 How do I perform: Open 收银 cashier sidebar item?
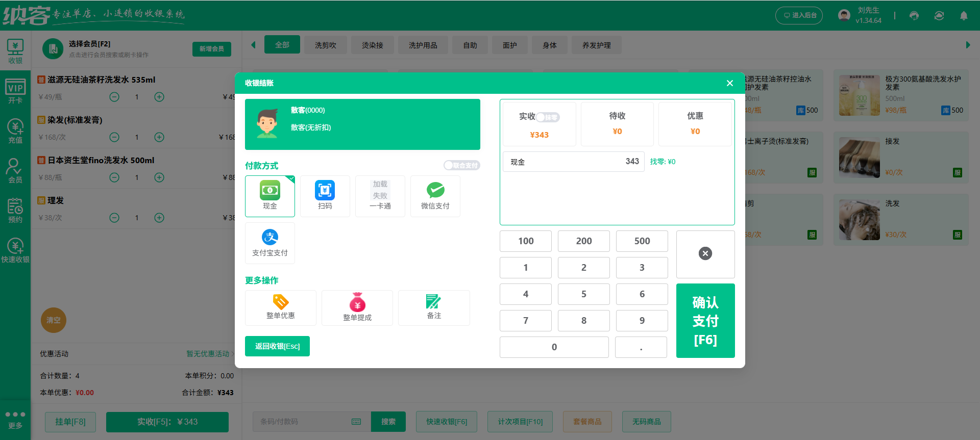pyautogui.click(x=15, y=51)
